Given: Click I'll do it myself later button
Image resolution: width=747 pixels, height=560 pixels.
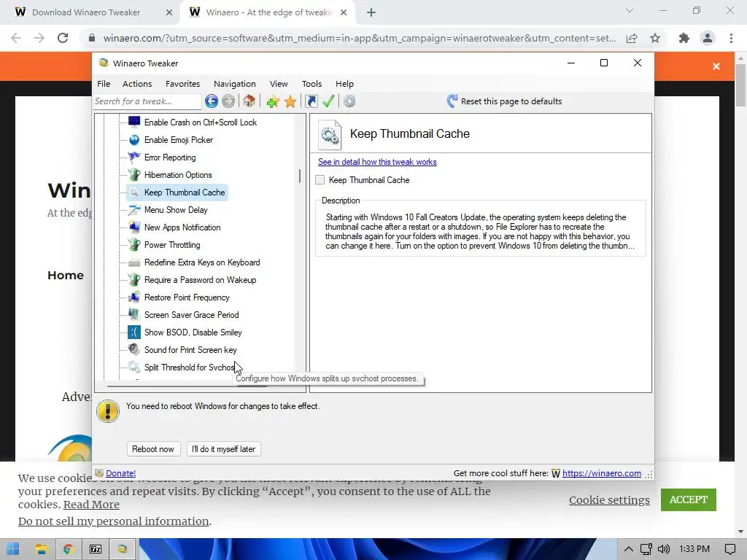Looking at the screenshot, I should 223,449.
